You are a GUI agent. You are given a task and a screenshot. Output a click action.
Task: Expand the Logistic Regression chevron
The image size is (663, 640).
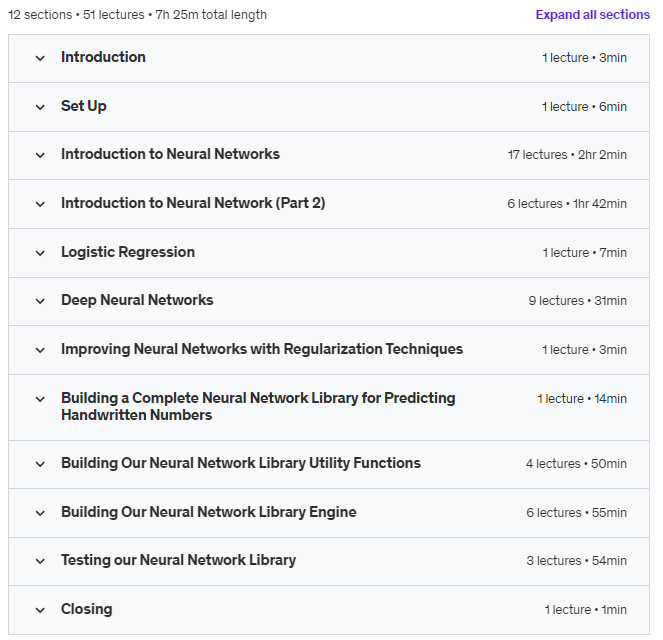pos(40,253)
